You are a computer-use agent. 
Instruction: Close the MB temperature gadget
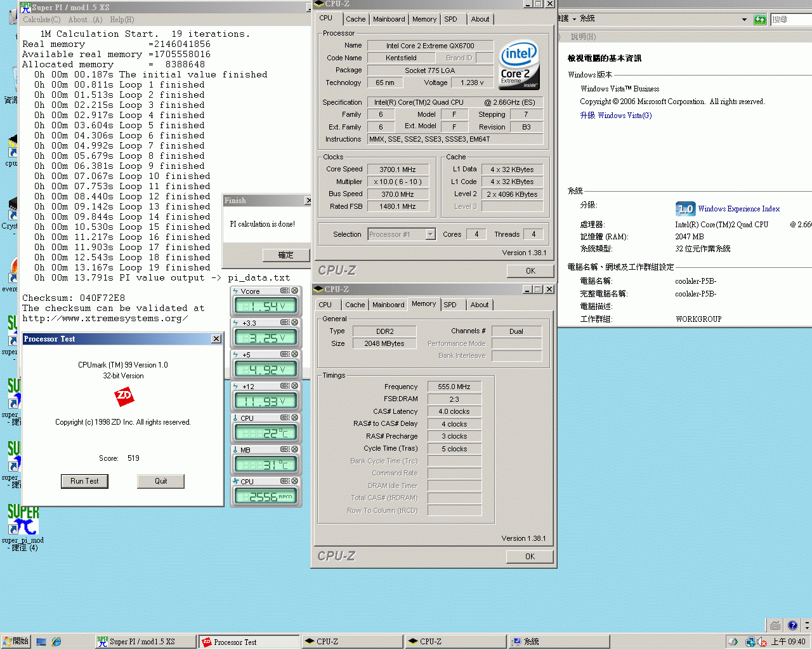(295, 449)
